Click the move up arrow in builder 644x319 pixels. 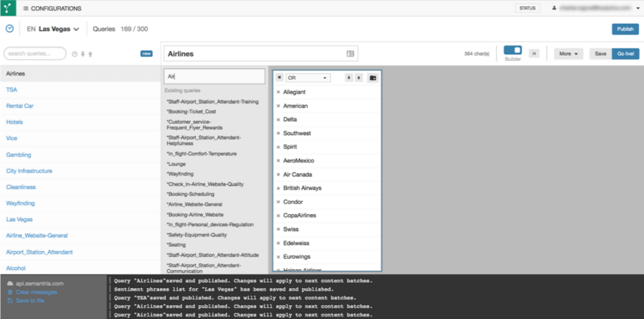pyautogui.click(x=358, y=78)
